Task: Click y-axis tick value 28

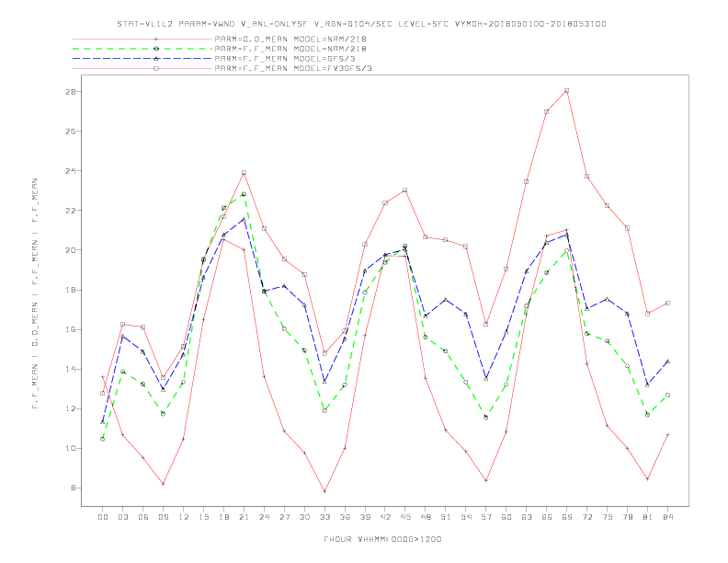Action: [70, 91]
